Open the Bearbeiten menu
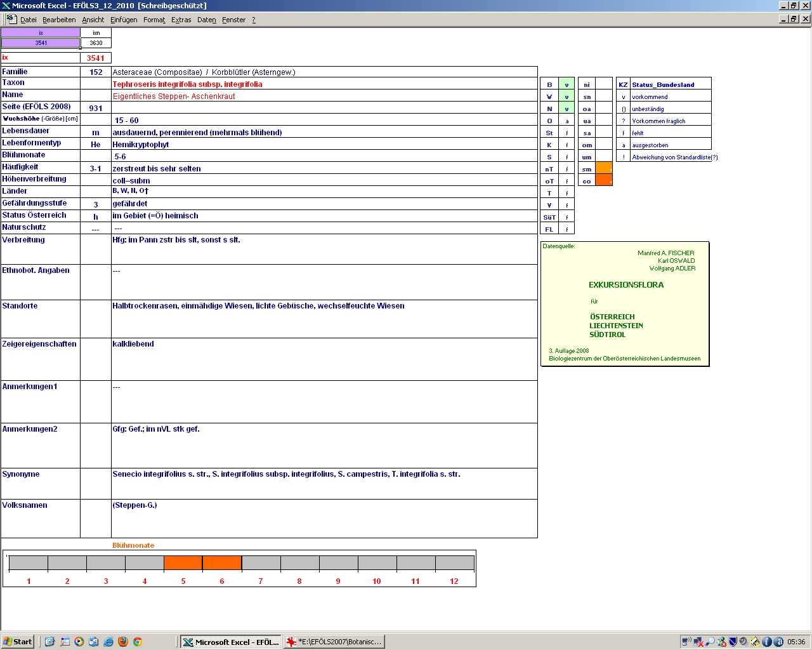This screenshot has height=650, width=812. (x=59, y=20)
